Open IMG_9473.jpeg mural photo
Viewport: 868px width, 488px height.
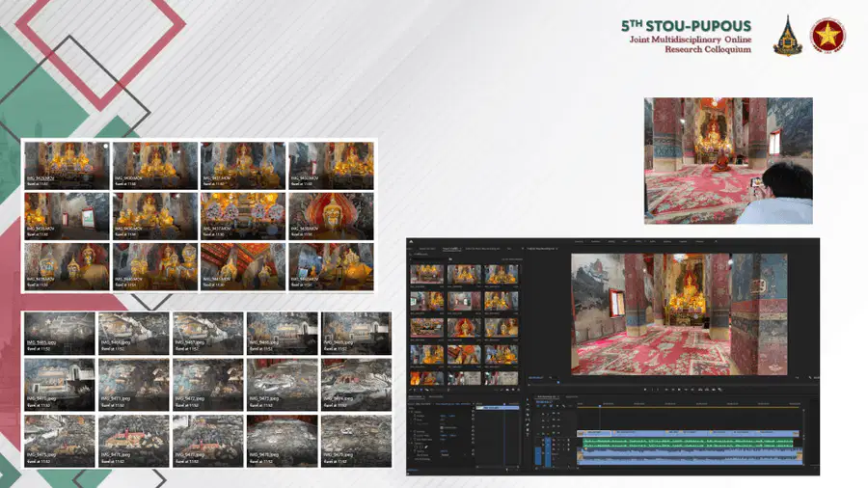pyautogui.click(x=283, y=385)
